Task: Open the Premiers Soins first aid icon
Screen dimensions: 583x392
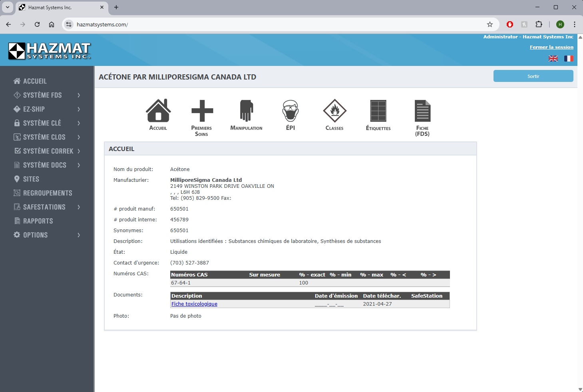Action: tap(202, 111)
